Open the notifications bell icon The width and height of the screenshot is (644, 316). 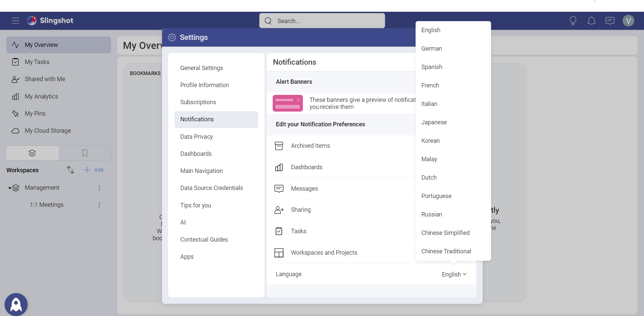591,21
